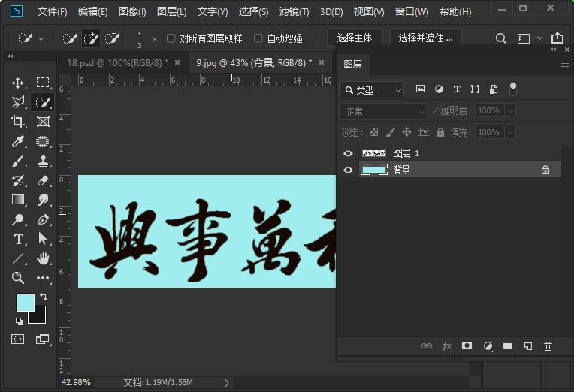Open the 图像(I) menu

[132, 12]
